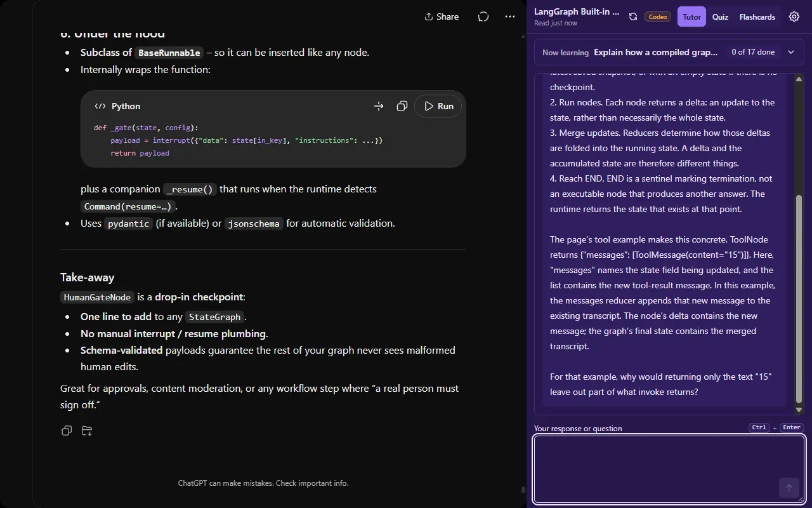The width and height of the screenshot is (812, 508).
Task: Click the inline code "Command(resume=…)"
Action: (x=128, y=206)
